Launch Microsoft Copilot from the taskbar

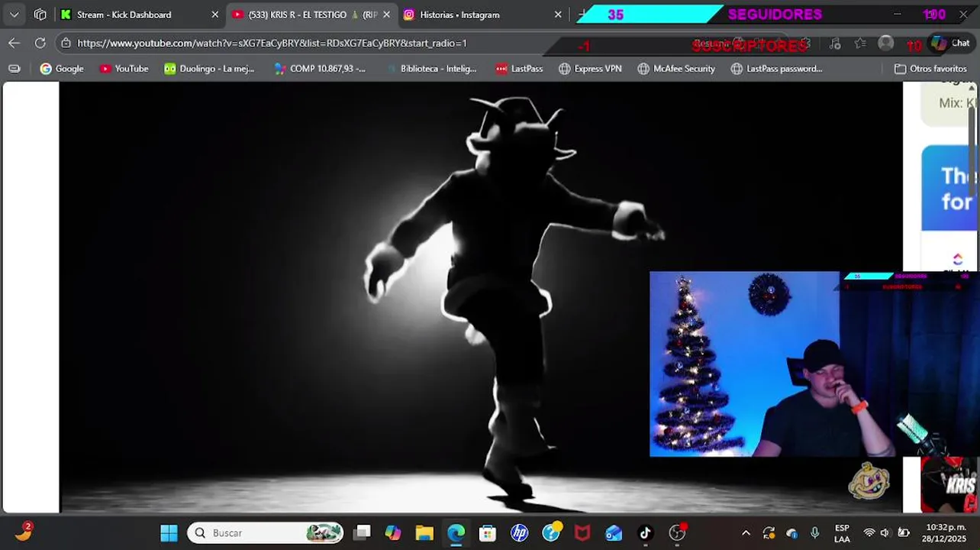point(393,533)
